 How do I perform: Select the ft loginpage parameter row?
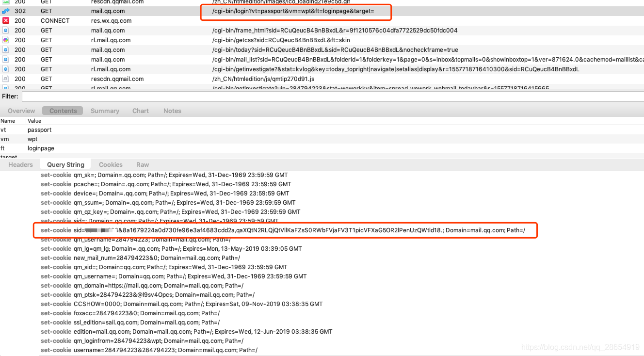322,148
